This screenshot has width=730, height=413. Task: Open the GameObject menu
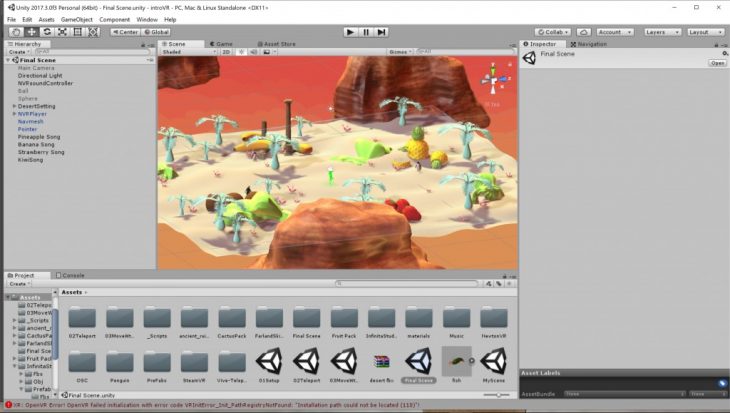[x=76, y=19]
